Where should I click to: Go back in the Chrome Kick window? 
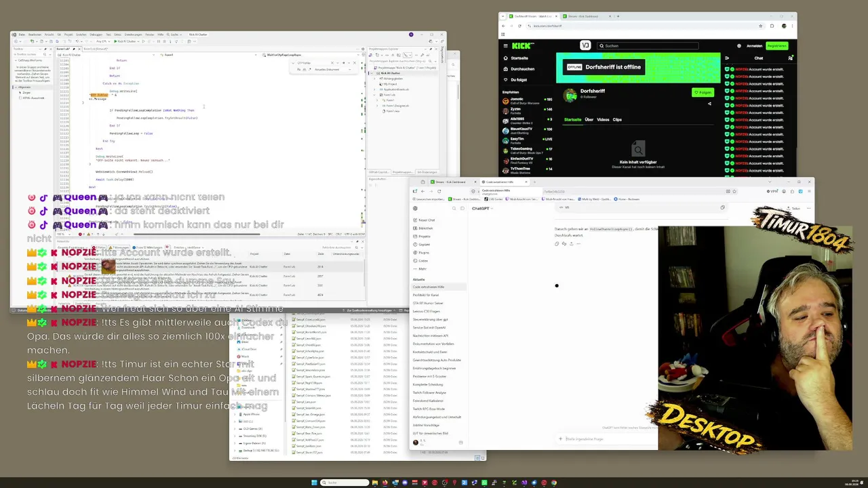[503, 26]
